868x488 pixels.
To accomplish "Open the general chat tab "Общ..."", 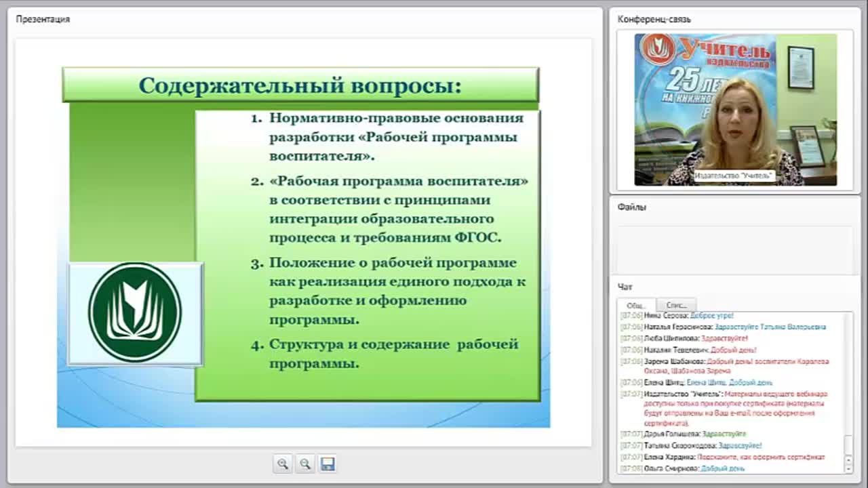I will (636, 305).
